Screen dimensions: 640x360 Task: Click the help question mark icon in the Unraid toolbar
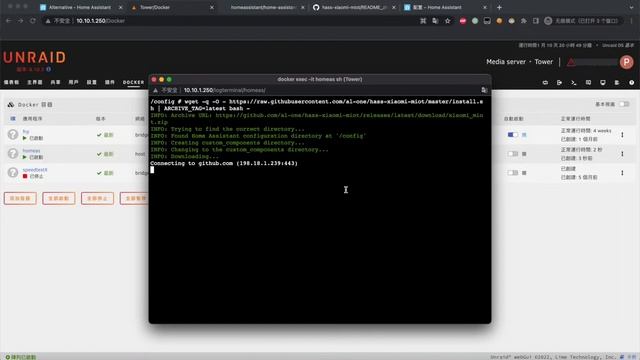coord(631,82)
